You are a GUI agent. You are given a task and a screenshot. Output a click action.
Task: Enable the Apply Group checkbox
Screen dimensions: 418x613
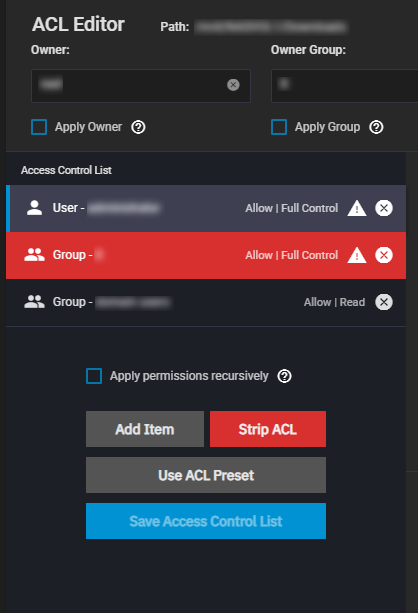pos(279,127)
